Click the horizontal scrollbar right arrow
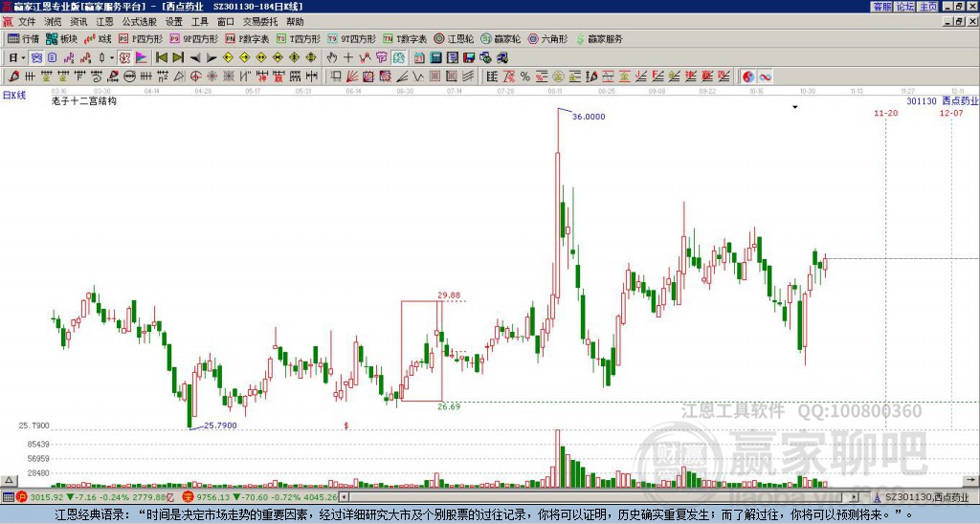The height and width of the screenshot is (524, 980). (x=855, y=497)
